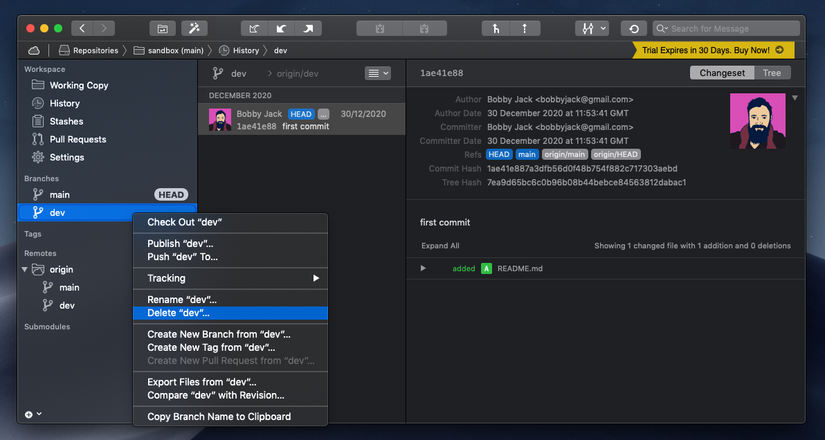This screenshot has height=440, width=825.
Task: Switch to Changeset view
Action: [720, 73]
